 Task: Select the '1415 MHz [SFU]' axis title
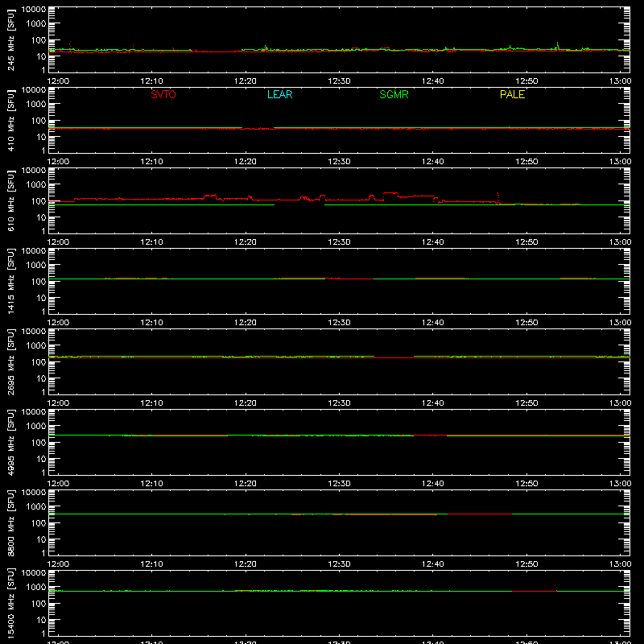pos(11,281)
